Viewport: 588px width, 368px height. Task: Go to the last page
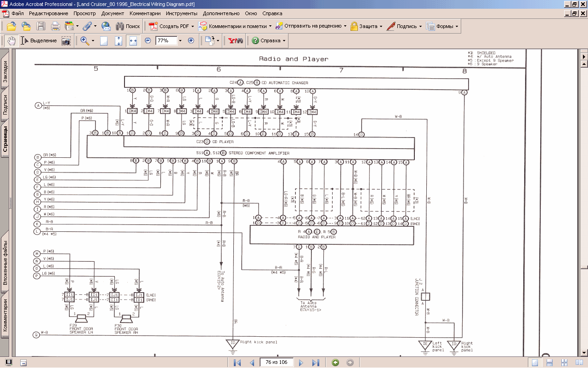point(316,362)
